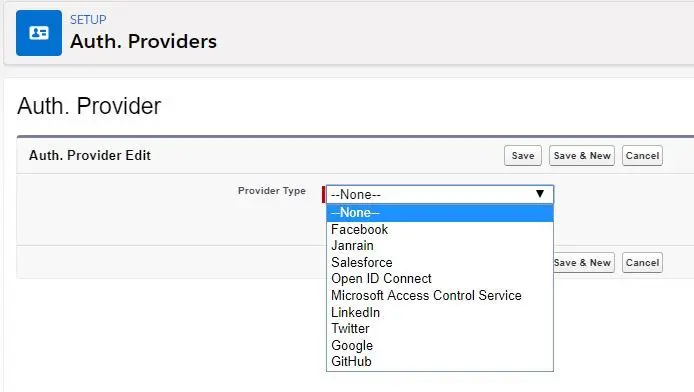Click the top Cancel button
694x392 pixels.
coord(642,156)
